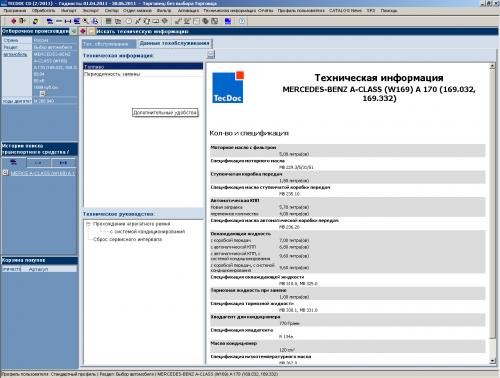Click the red diamond icon beside search header

click(x=83, y=31)
